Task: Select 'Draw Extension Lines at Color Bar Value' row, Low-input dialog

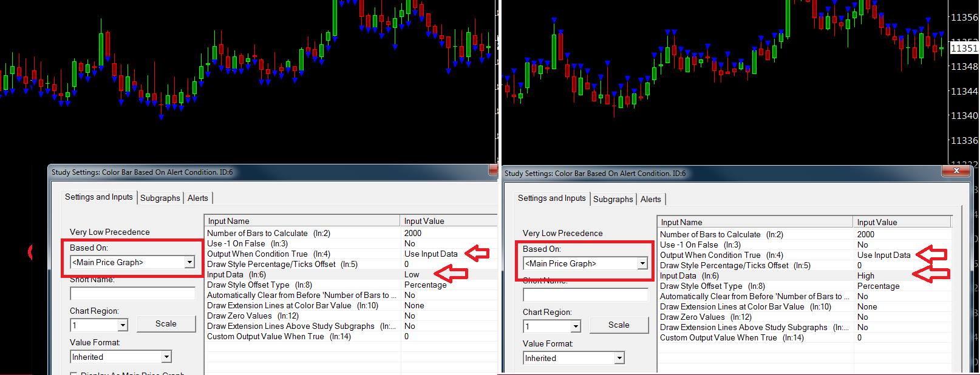Action: tap(351, 305)
